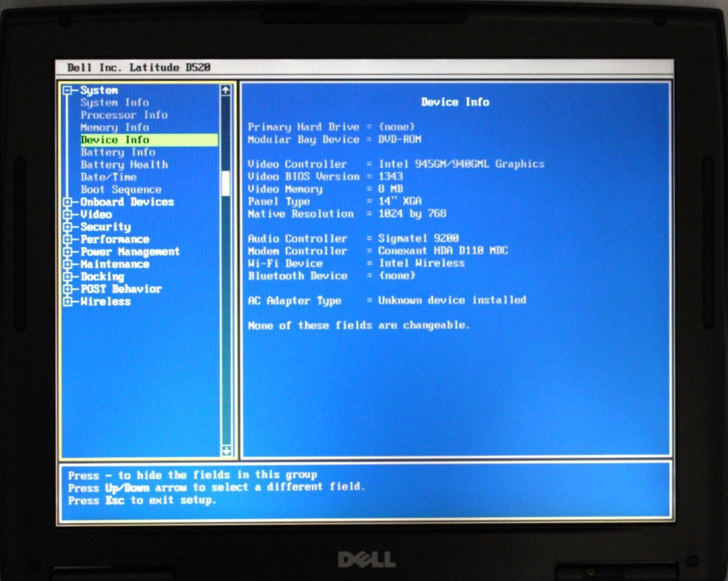
Task: Open Boot Sequence entry
Action: click(x=121, y=189)
